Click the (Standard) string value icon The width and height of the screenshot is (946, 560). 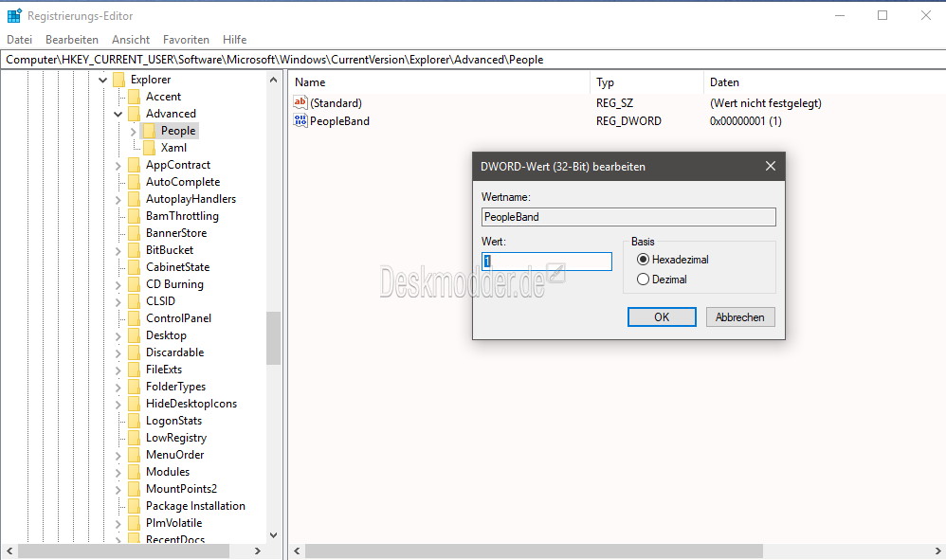[x=300, y=102]
